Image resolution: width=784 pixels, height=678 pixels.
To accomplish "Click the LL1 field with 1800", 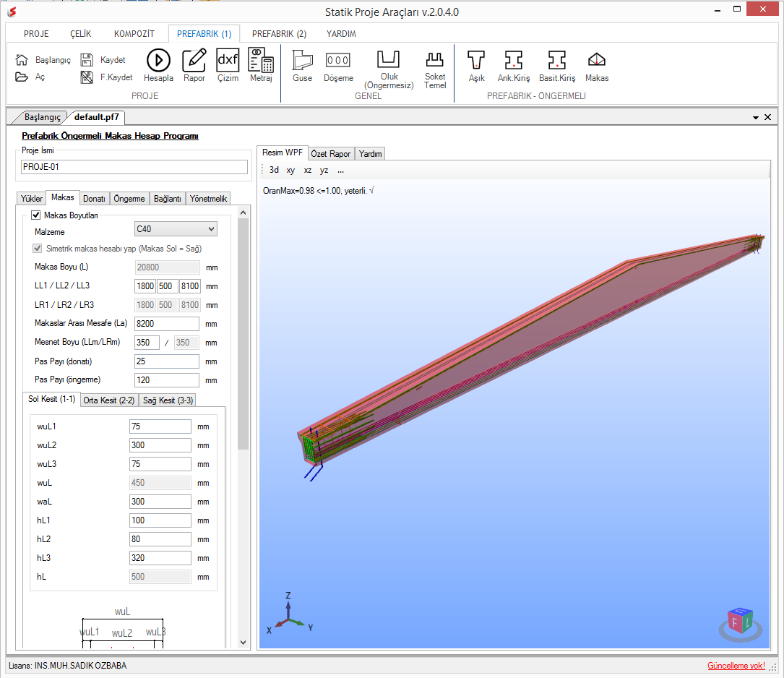I will [x=145, y=286].
